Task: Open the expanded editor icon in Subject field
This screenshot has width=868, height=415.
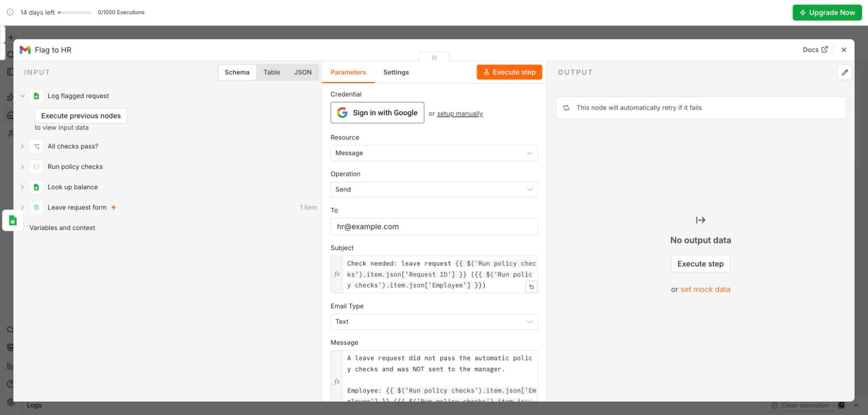Action: (531, 286)
